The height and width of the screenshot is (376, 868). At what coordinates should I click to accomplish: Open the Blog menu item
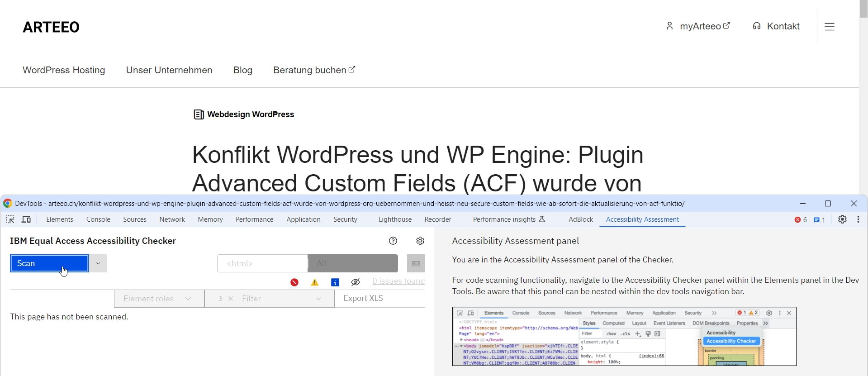(243, 70)
